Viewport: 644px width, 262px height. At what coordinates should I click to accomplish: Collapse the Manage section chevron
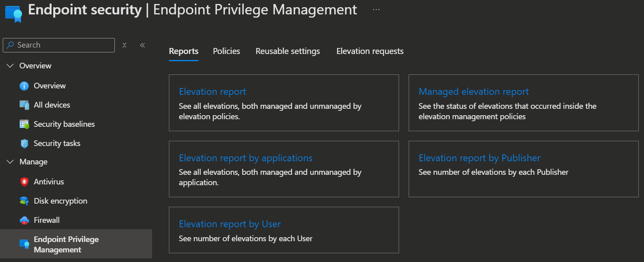[x=10, y=162]
